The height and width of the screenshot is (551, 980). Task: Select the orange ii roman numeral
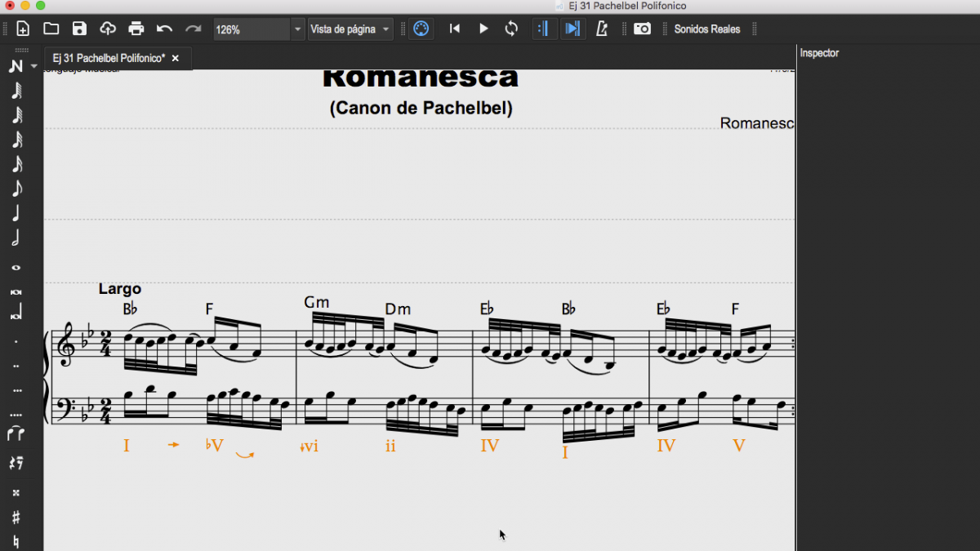click(390, 447)
